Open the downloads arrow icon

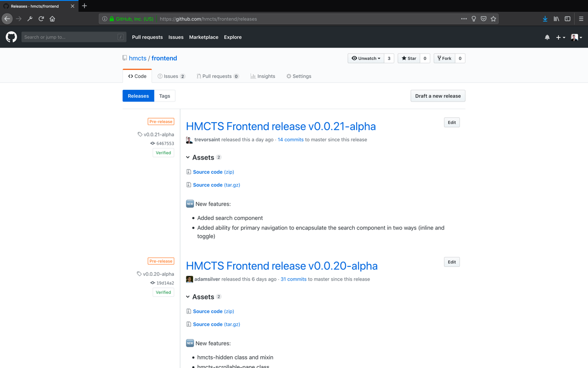(545, 19)
